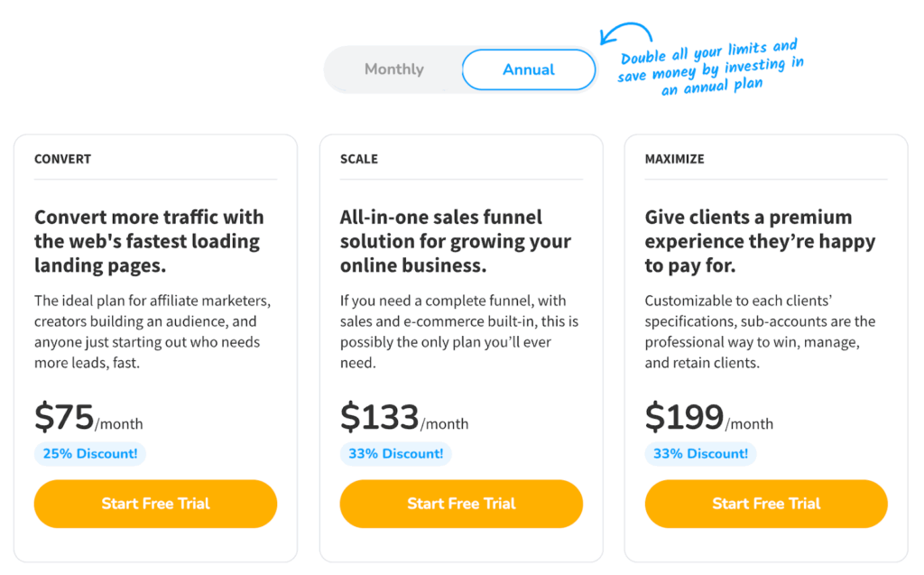Click the handwritten "Double all your limits" note
Screen dimensions: 924x575
710,65
